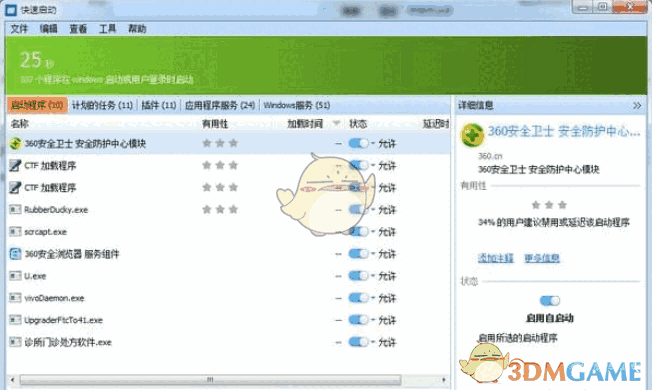This screenshot has height=390, width=652.
Task: Click the star rating in details panel
Action: tap(549, 205)
